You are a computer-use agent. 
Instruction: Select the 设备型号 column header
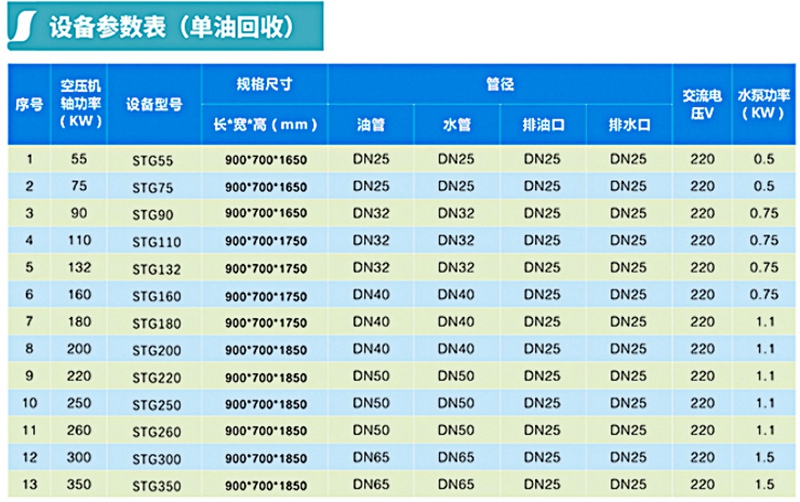(153, 104)
